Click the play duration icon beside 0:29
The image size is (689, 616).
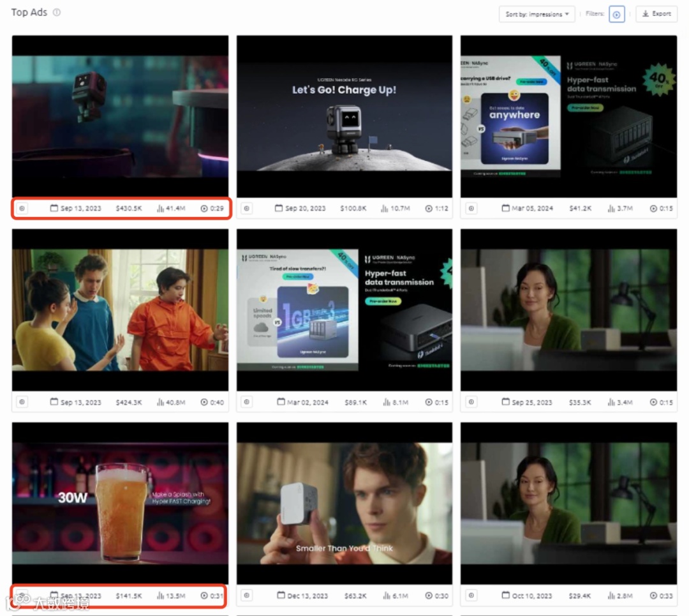click(x=204, y=208)
